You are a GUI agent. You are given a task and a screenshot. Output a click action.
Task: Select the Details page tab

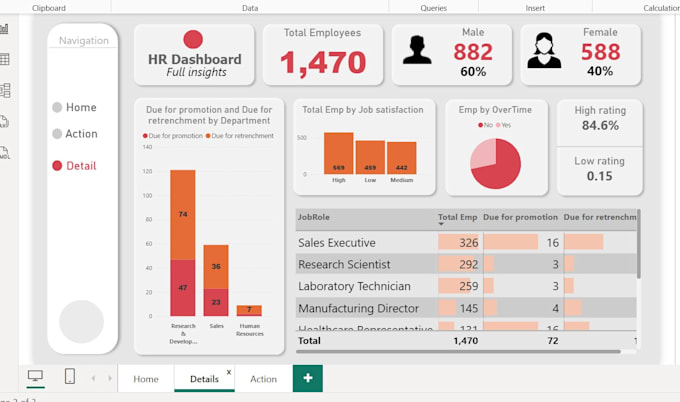click(204, 379)
